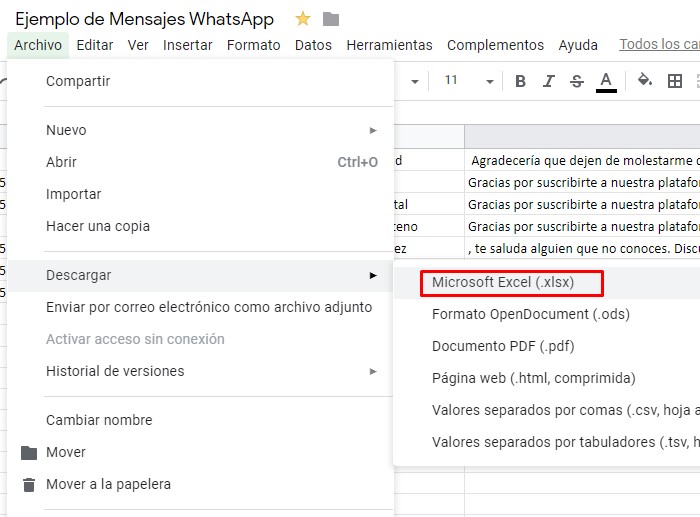Screen dimensions: 700x517
Task: Click the folder icon beside the title
Action: [x=331, y=19]
